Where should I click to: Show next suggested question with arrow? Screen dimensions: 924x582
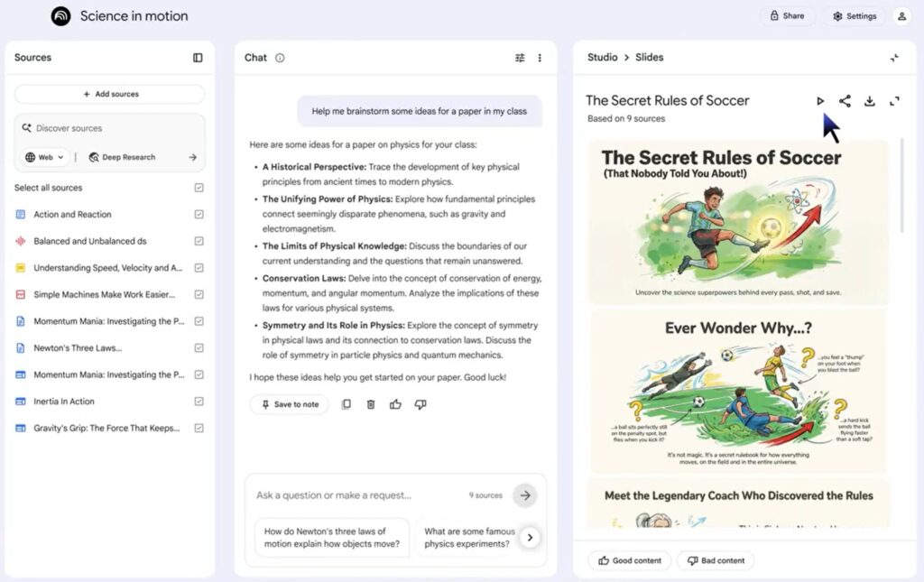point(530,537)
